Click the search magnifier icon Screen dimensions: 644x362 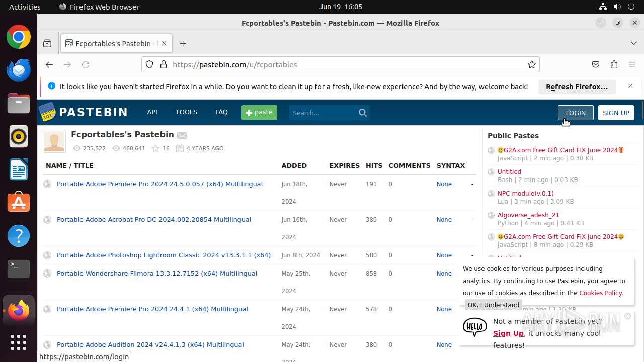pos(363,113)
